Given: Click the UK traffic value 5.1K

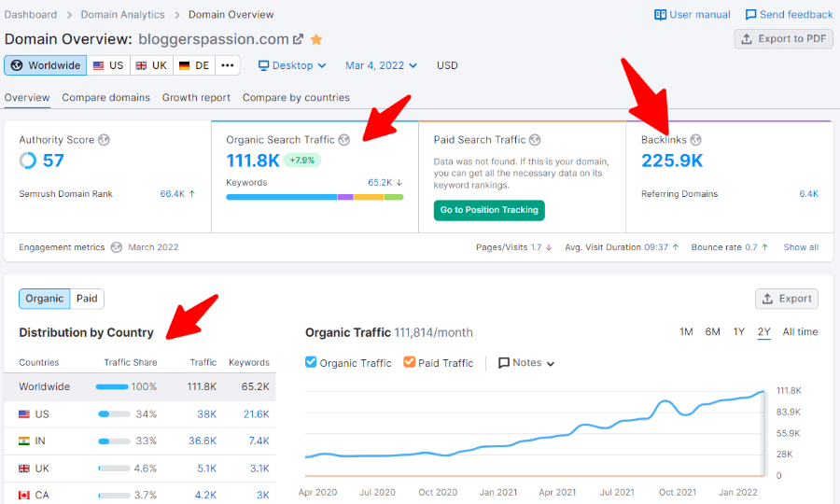Looking at the screenshot, I should (207, 469).
